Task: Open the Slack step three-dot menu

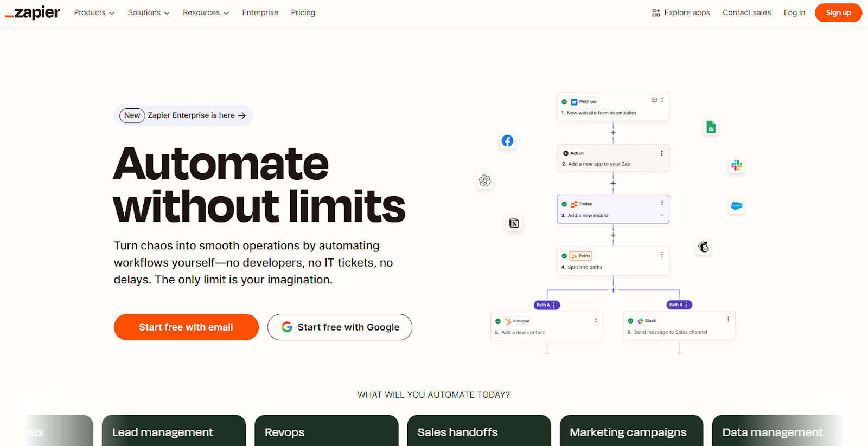Action: click(x=728, y=320)
